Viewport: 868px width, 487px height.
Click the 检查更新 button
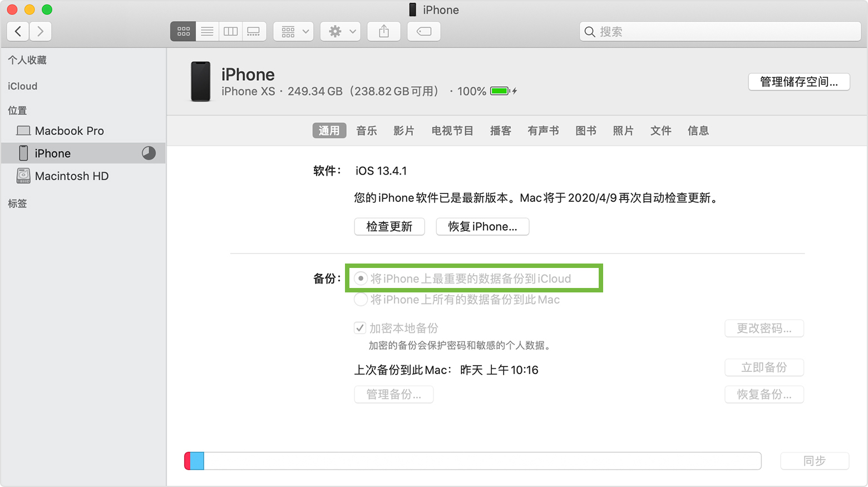pyautogui.click(x=389, y=226)
